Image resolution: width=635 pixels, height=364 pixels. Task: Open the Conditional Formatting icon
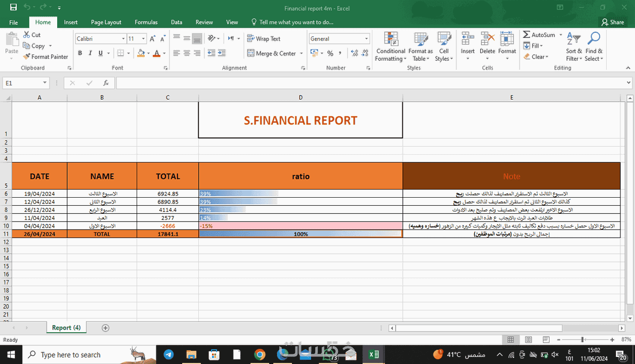pos(391,39)
